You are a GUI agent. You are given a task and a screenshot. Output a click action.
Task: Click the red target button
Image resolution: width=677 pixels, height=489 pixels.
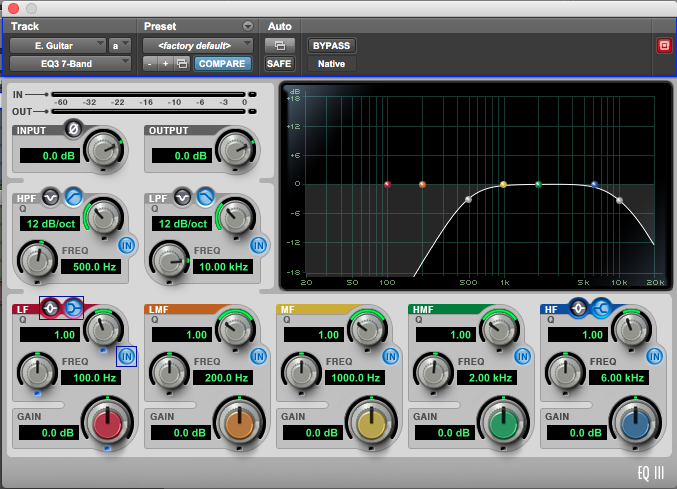[663, 45]
